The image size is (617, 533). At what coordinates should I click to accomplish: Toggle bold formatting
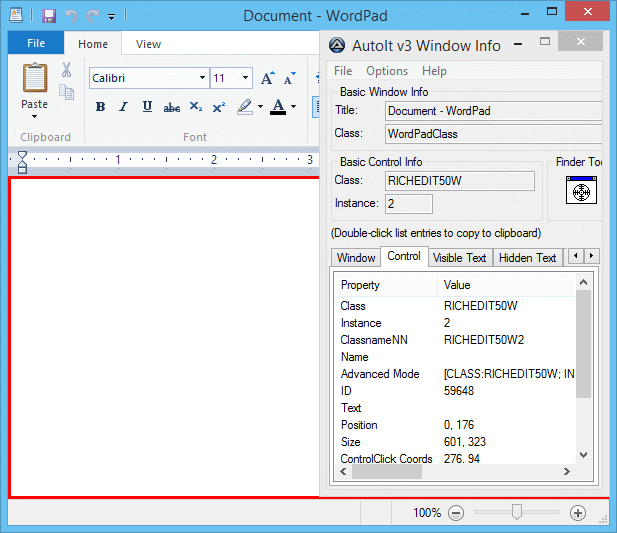[x=100, y=107]
